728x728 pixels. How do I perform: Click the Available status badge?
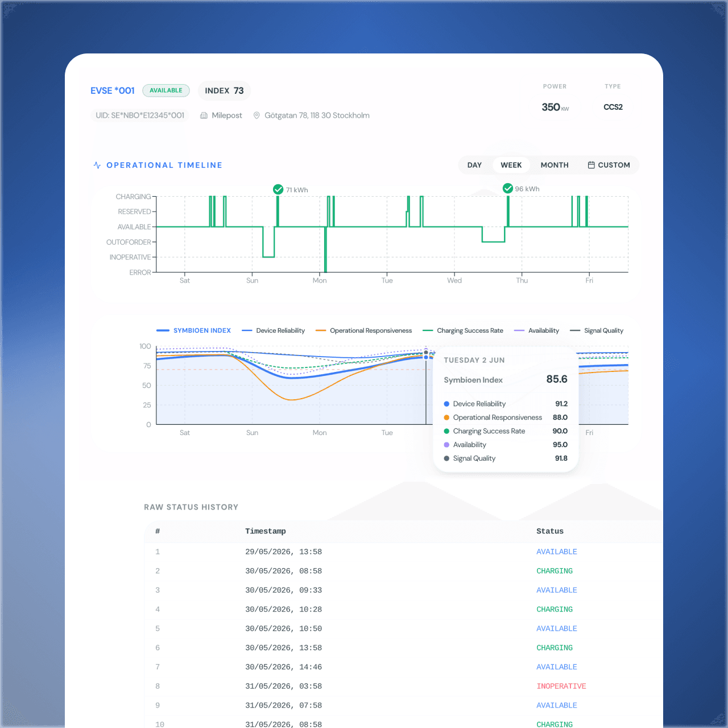[x=166, y=90]
